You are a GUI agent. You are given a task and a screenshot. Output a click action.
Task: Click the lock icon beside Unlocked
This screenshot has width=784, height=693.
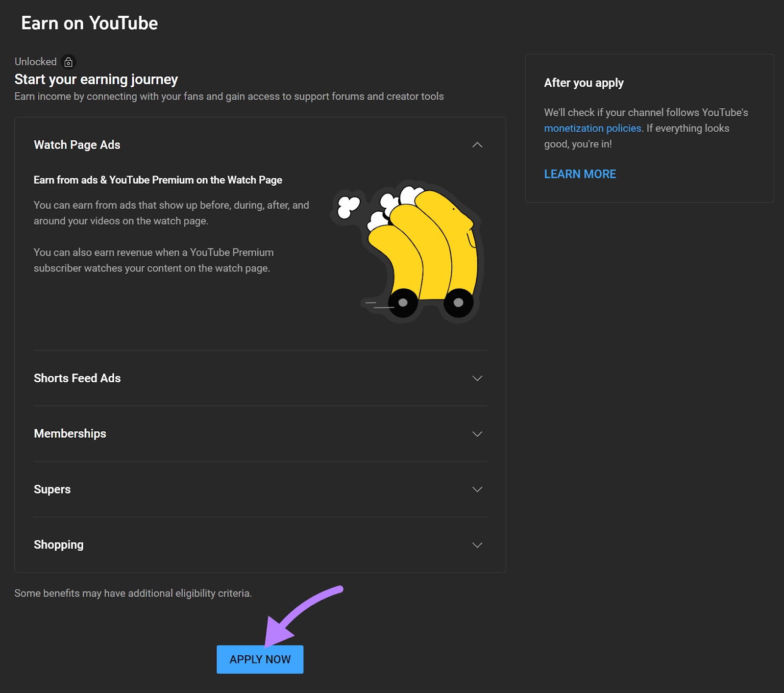tap(68, 62)
